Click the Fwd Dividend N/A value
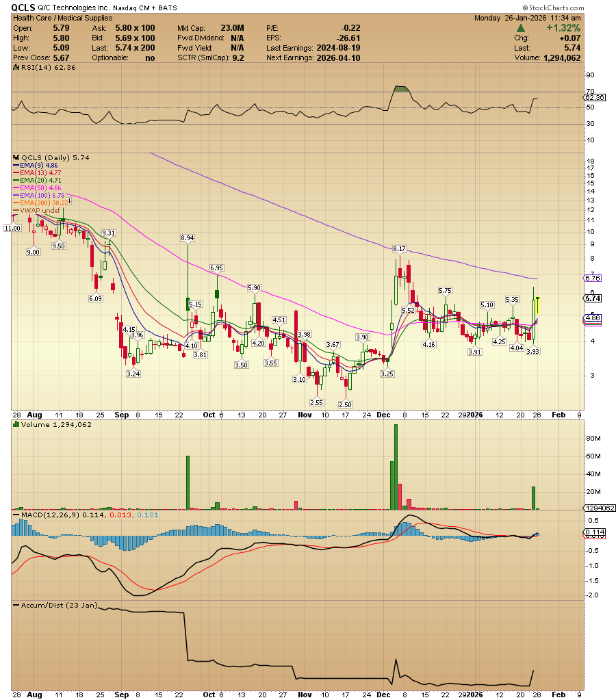 pos(238,38)
